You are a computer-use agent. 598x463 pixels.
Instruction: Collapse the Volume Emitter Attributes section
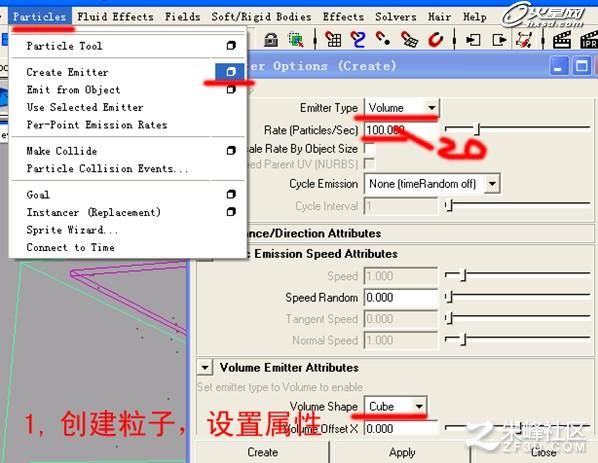(x=205, y=368)
